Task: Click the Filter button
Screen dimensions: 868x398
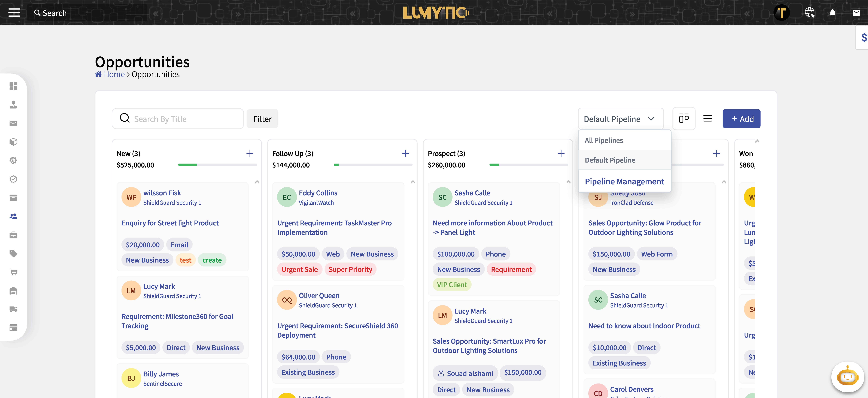Action: point(262,119)
